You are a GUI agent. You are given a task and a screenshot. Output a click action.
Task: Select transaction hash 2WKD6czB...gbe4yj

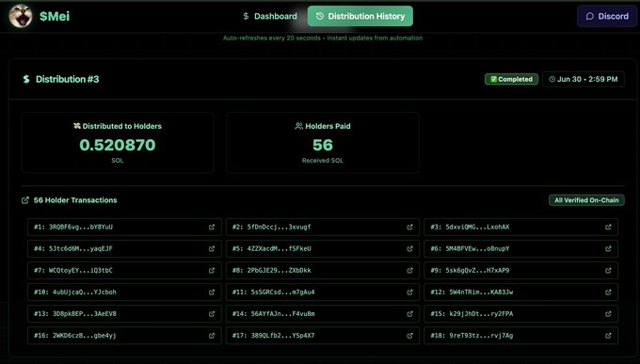(85, 336)
